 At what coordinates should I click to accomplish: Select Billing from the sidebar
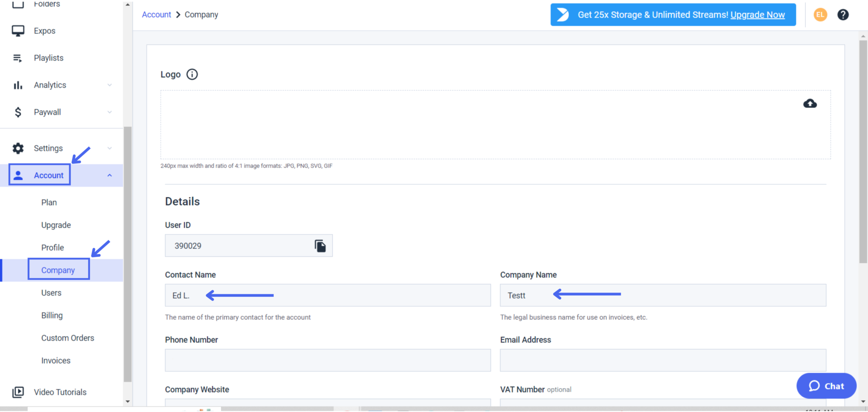point(52,315)
